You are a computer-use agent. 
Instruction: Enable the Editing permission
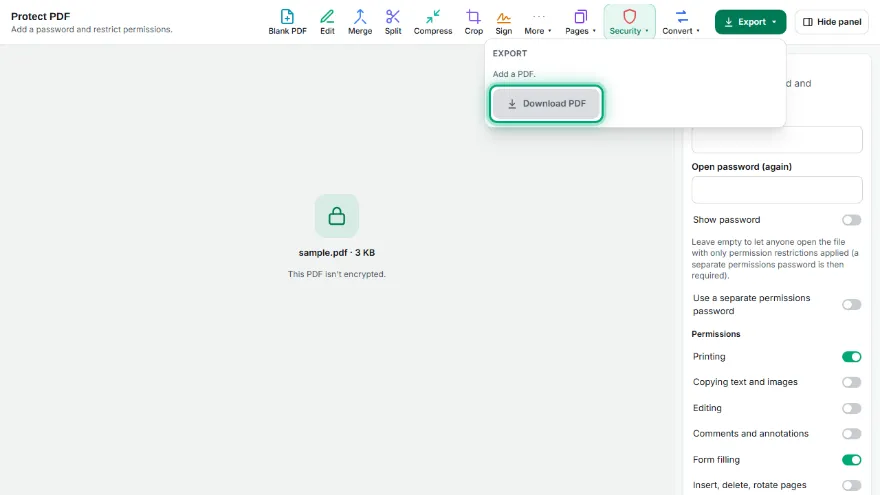[851, 408]
